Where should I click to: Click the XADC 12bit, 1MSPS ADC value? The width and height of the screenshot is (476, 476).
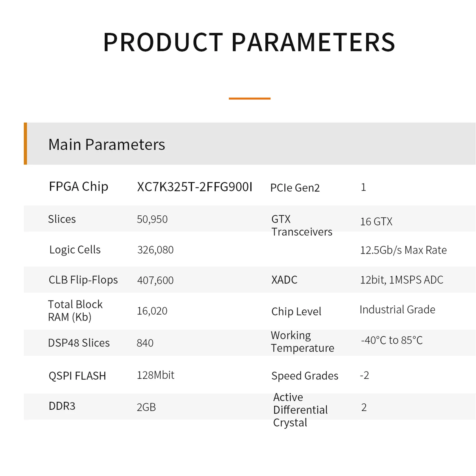(x=401, y=280)
